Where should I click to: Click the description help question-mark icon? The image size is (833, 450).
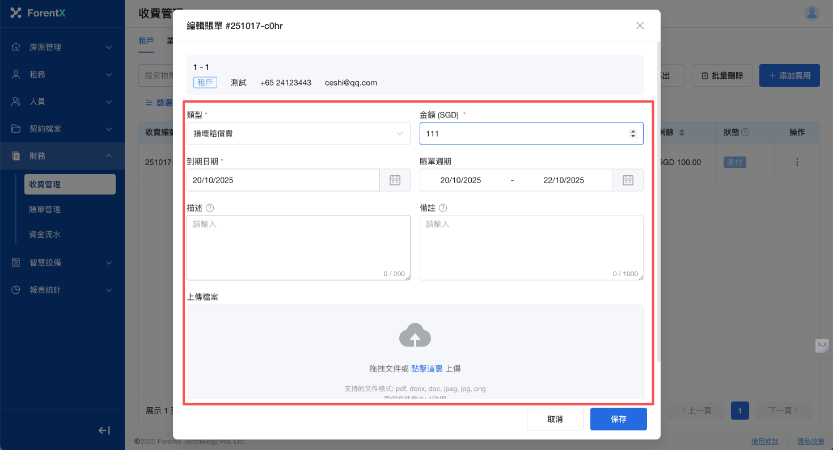point(211,208)
